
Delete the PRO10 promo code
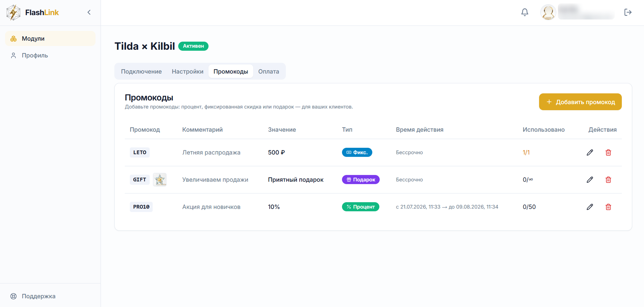[608, 207]
